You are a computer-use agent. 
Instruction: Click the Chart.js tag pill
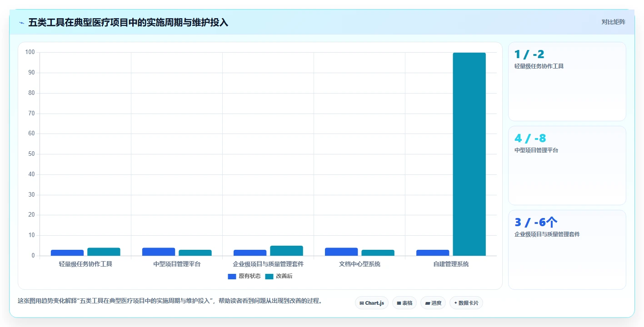[x=371, y=303]
